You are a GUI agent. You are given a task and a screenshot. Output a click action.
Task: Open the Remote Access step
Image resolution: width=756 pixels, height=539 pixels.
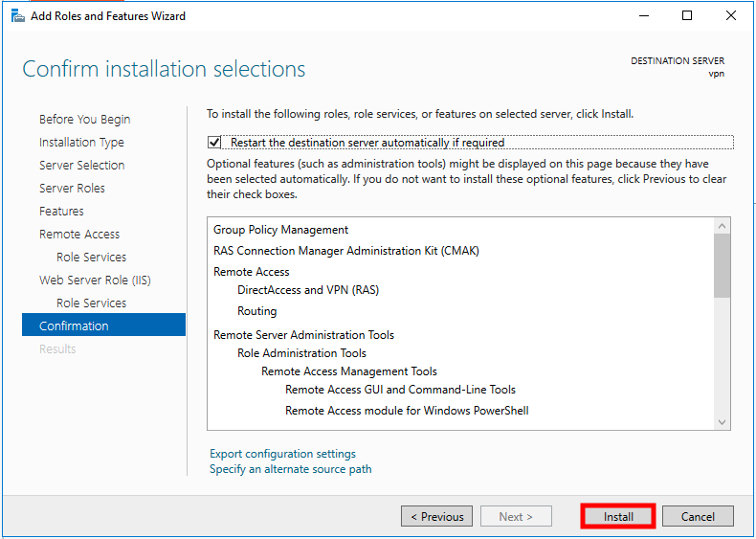(x=79, y=235)
